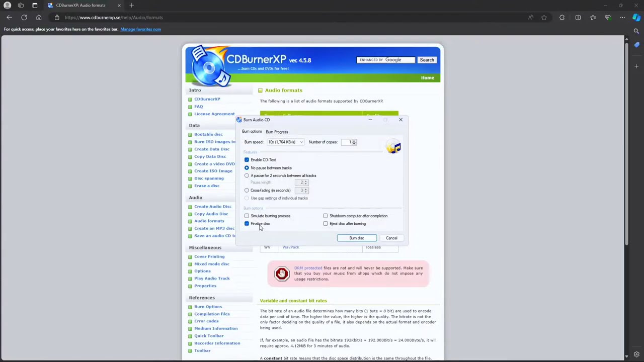Click the DRM protected link
The image size is (644, 362).
308,268
